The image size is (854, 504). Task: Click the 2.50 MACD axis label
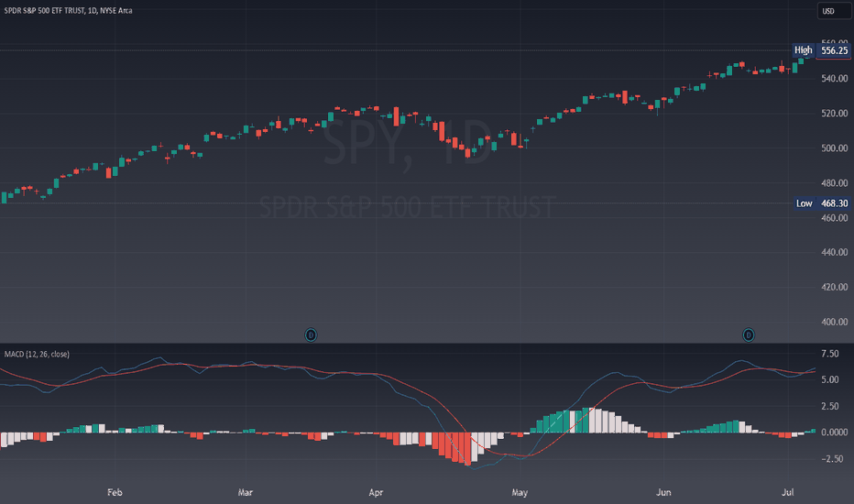[830, 407]
